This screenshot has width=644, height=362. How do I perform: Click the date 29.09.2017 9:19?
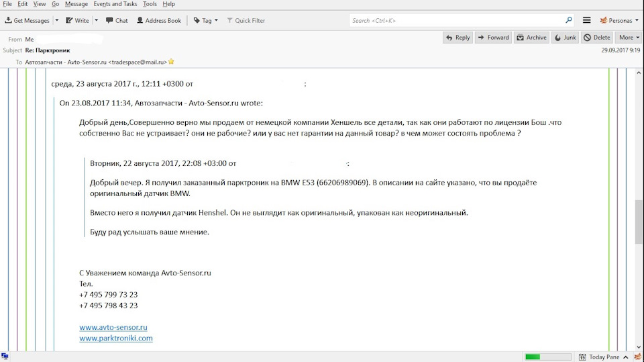pyautogui.click(x=621, y=50)
